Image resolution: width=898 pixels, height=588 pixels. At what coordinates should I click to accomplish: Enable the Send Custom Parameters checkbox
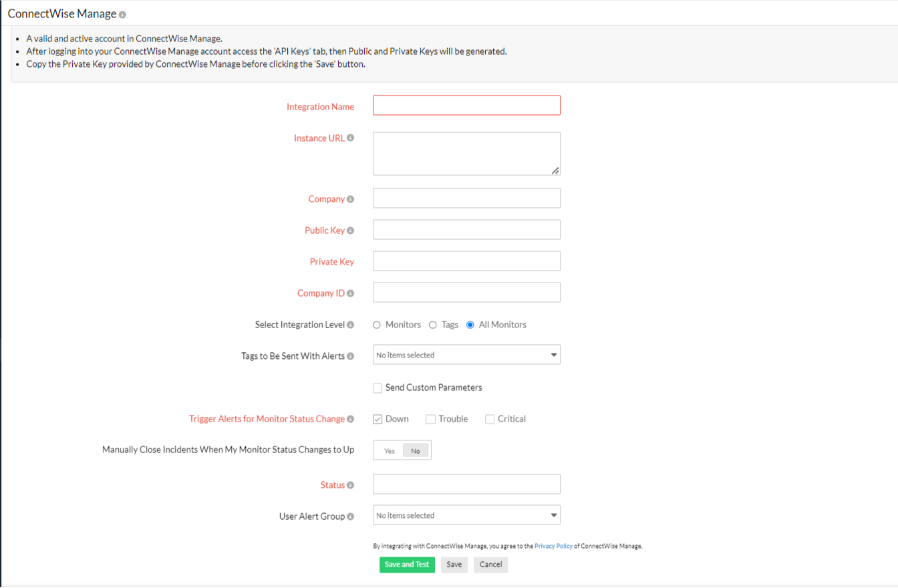pos(378,388)
